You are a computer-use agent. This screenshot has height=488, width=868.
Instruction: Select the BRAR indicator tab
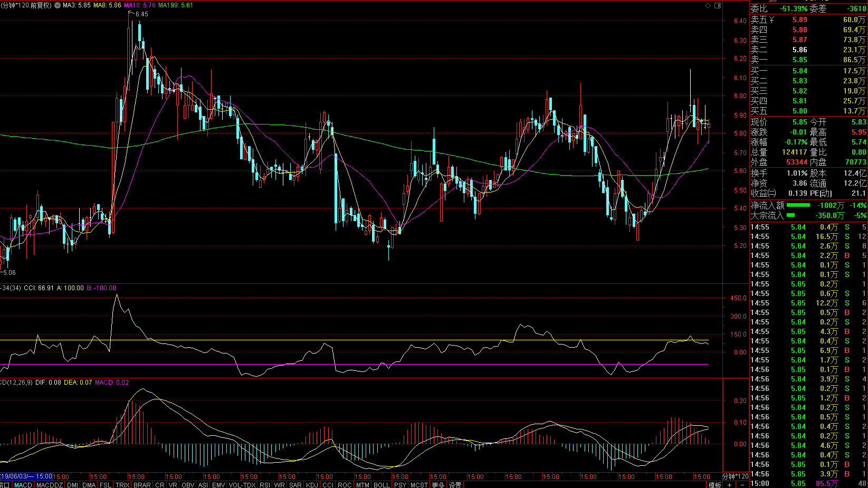(142, 485)
